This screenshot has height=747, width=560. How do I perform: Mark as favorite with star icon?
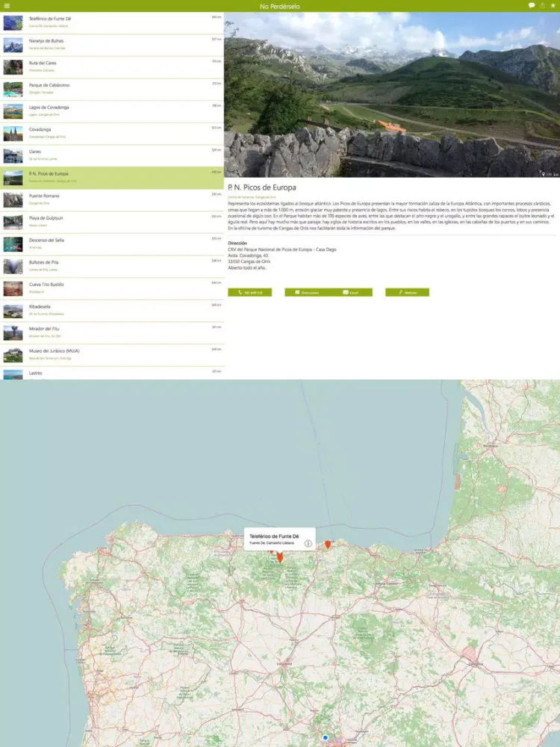[x=553, y=5]
